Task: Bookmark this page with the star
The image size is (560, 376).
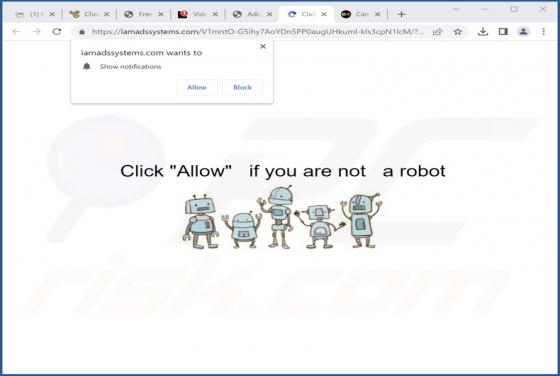Action: point(458,32)
